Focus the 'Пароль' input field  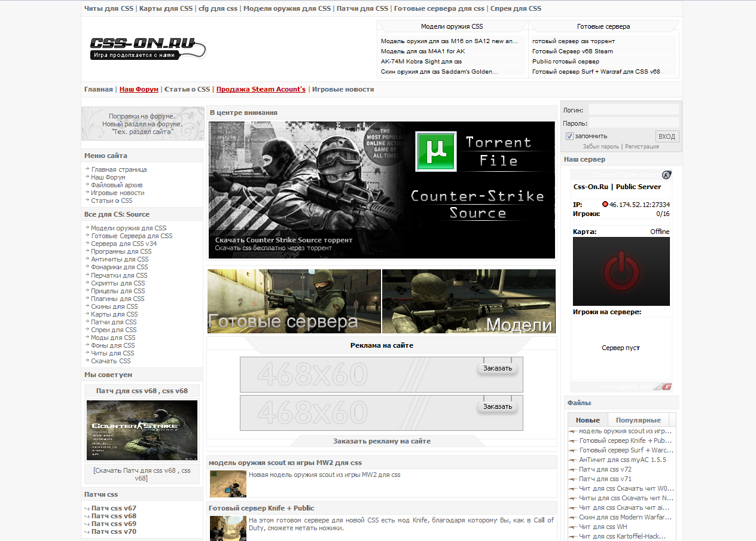(x=634, y=123)
